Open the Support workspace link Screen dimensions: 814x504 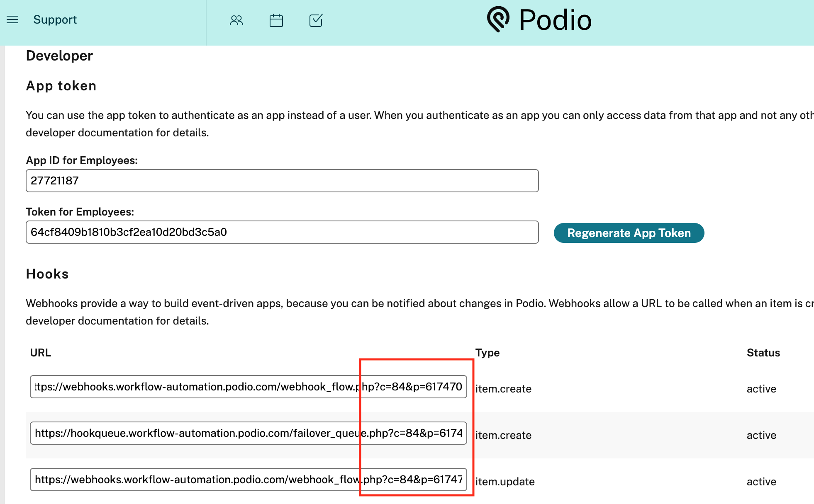pos(55,19)
